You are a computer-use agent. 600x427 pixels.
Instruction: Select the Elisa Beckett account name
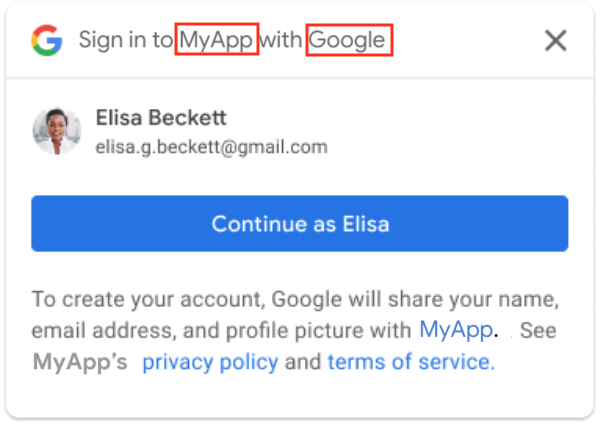(161, 118)
